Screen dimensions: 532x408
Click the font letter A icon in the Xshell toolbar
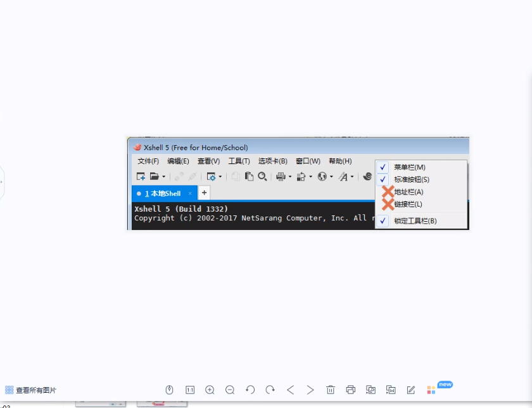343,177
